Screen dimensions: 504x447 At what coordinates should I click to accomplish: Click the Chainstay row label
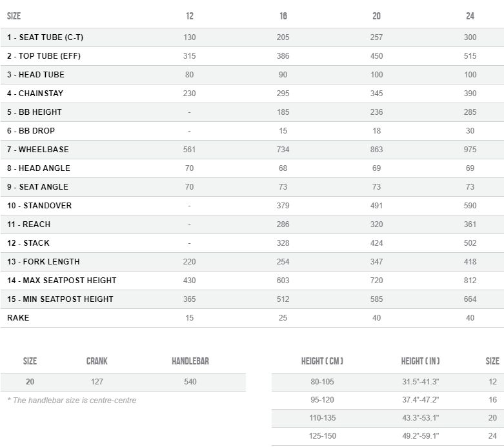pos(35,94)
